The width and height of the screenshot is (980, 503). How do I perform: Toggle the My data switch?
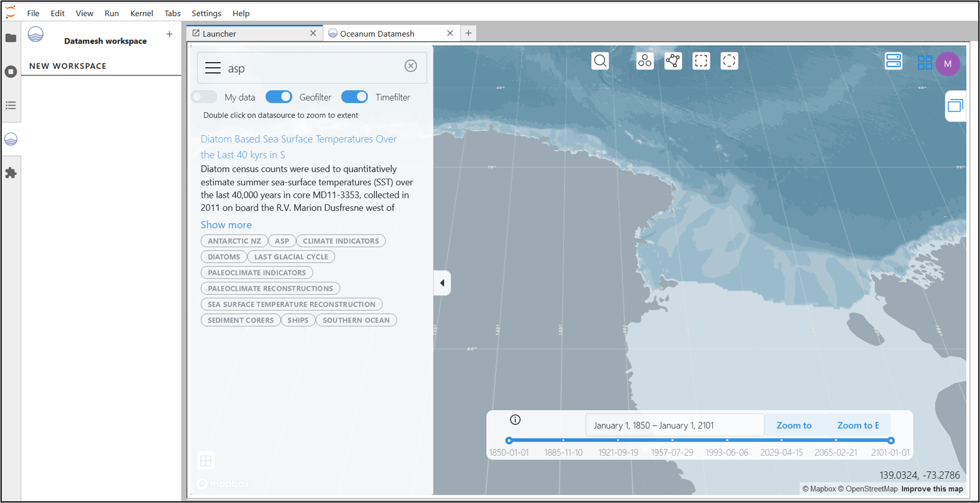[x=204, y=97]
